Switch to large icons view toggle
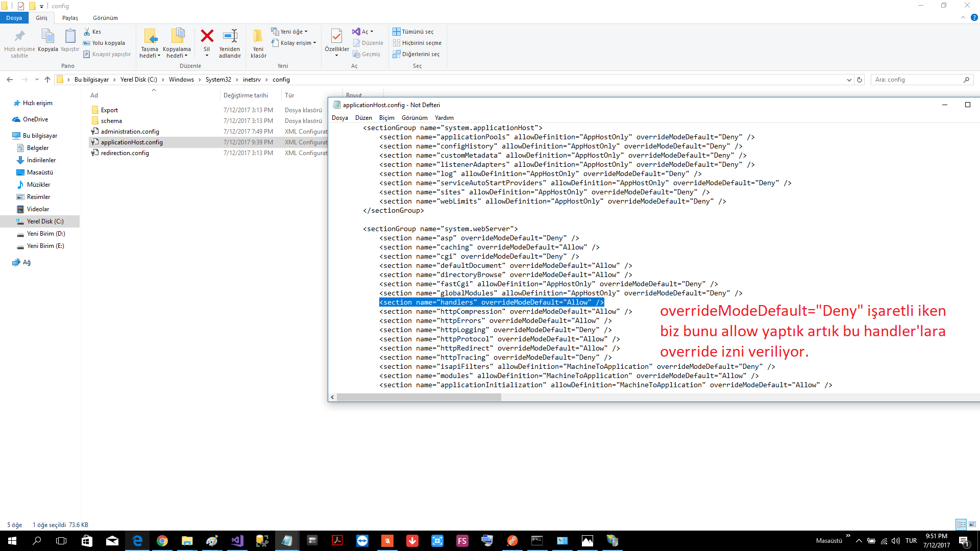 pos(972,524)
